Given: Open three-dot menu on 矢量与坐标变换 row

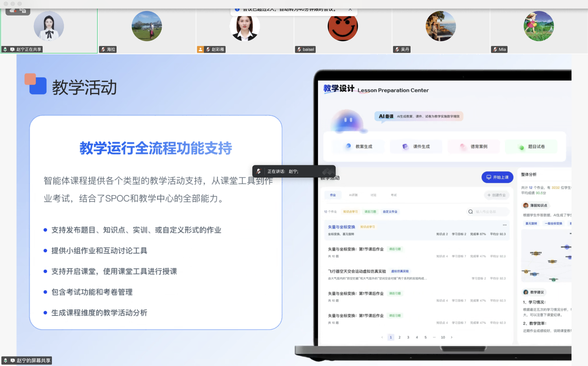Looking at the screenshot, I should [504, 225].
